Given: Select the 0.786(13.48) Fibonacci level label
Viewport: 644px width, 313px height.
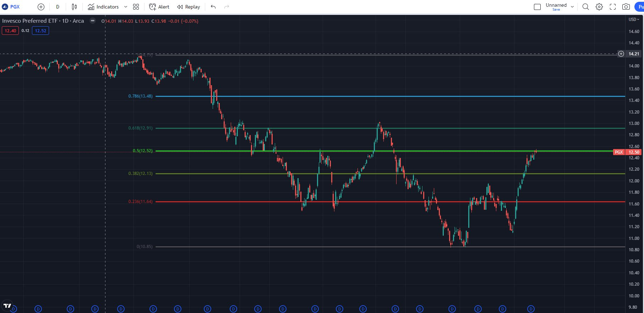Looking at the screenshot, I should 141,96.
